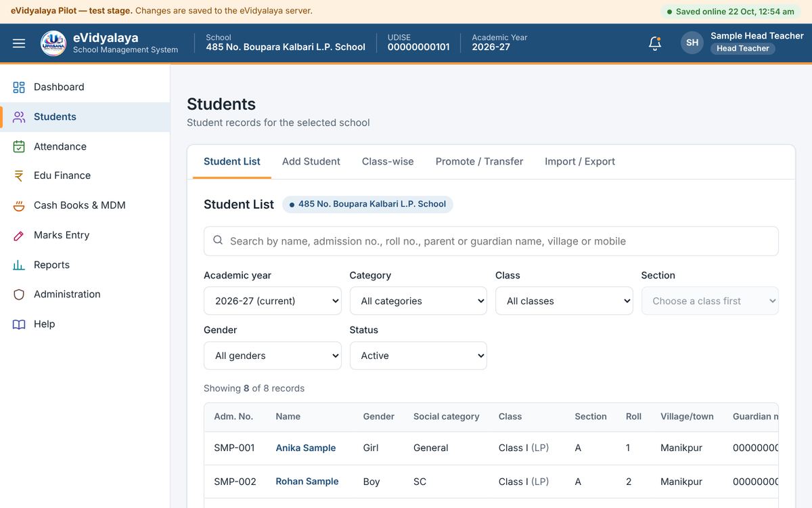Click the Social category column header
Viewport: 812px width, 508px height.
click(x=447, y=417)
